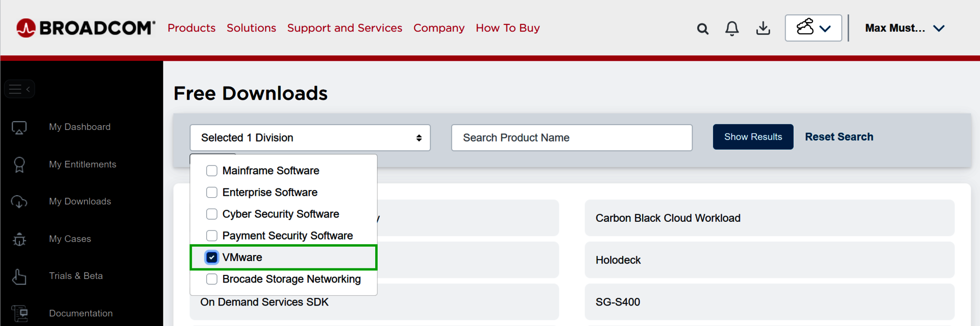
Task: Open My Cases in the sidebar
Action: (70, 239)
